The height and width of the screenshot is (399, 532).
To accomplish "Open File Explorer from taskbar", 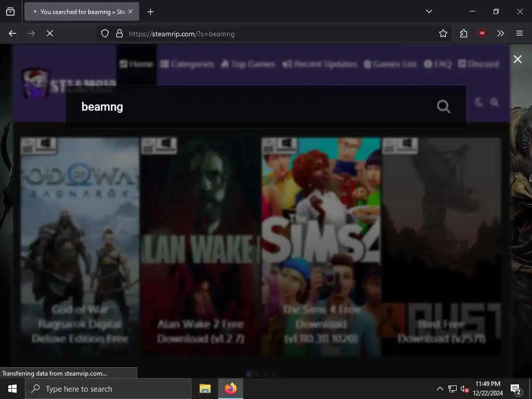I will 205,389.
